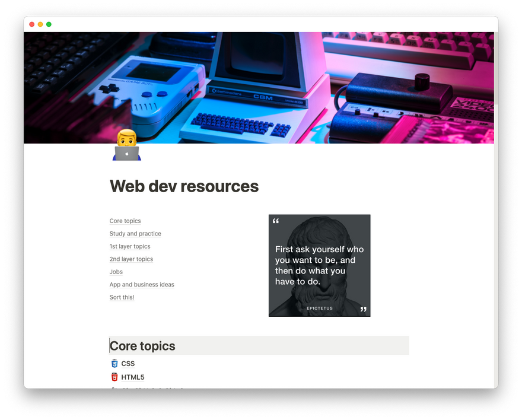Go to the 1st layer topics link
Viewport: 522px width, 420px height.
tap(130, 247)
